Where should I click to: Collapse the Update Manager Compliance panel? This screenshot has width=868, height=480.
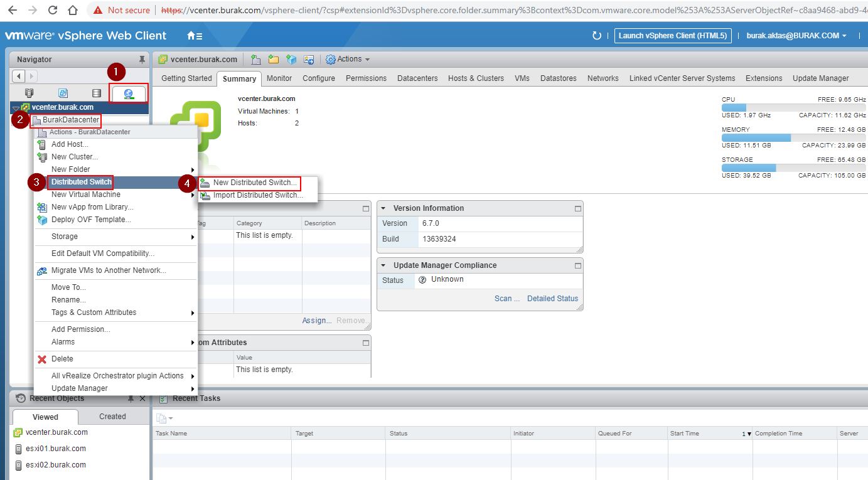(385, 265)
